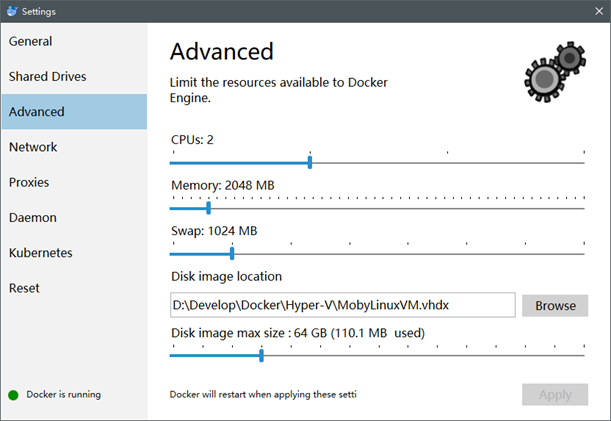The width and height of the screenshot is (611, 421).
Task: Click the CPUs slider handle
Action: coord(310,163)
